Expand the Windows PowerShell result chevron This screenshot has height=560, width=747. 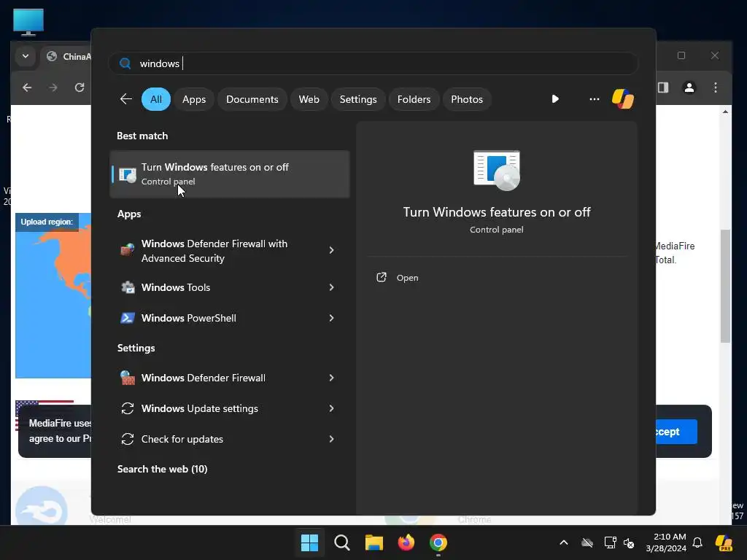tap(332, 318)
